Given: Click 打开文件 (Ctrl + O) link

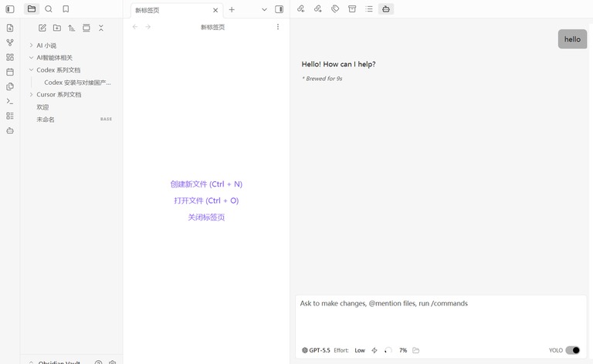Looking at the screenshot, I should (x=206, y=201).
